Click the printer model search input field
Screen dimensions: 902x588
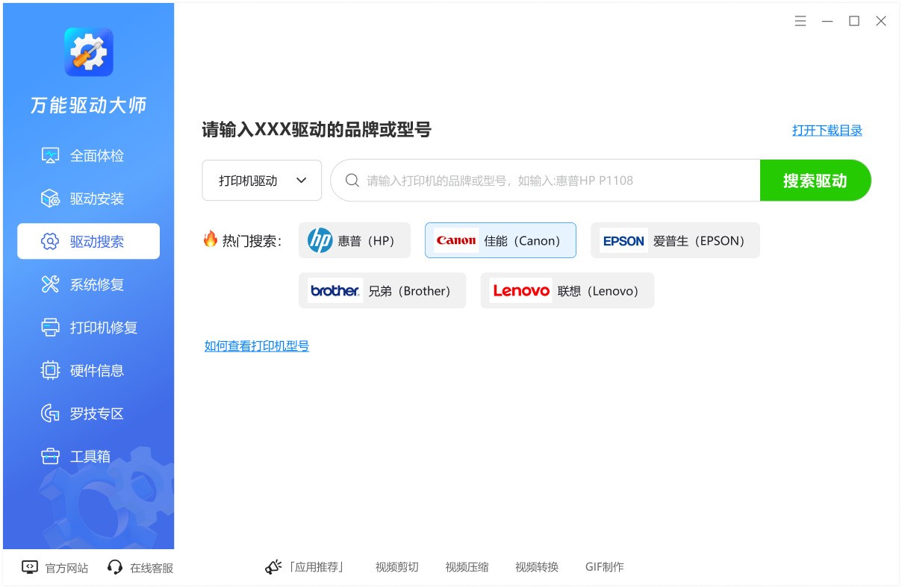point(553,181)
